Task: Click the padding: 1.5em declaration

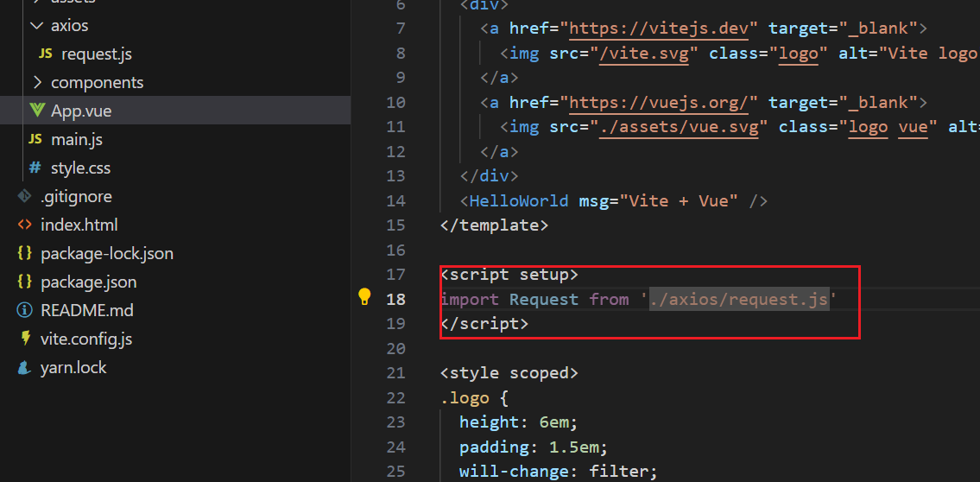Action: pos(534,447)
